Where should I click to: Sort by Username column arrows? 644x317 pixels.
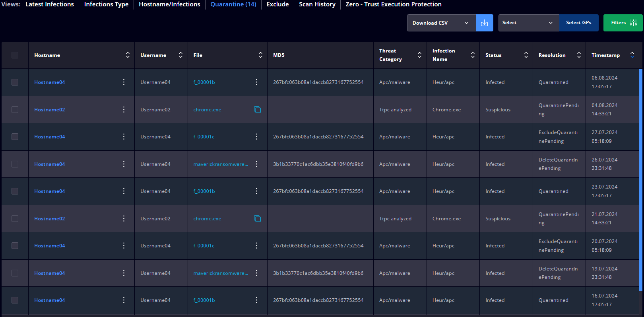tap(180, 55)
